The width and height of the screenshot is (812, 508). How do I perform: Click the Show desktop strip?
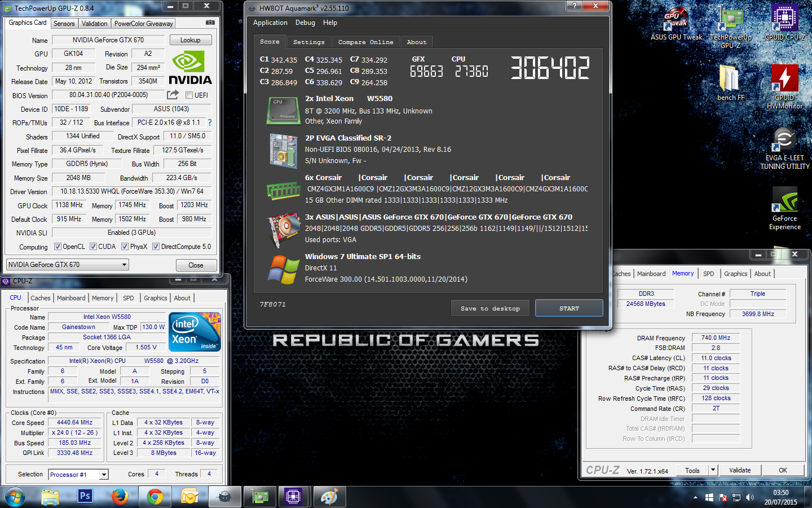tap(809, 497)
